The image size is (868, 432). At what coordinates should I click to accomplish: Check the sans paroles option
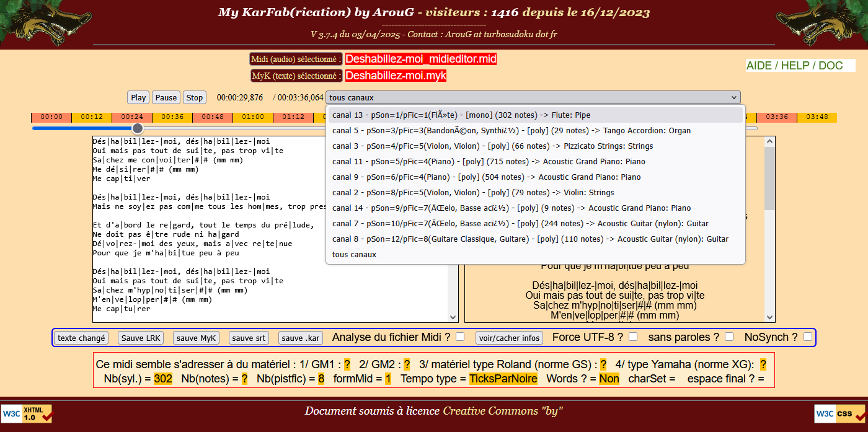pos(729,337)
